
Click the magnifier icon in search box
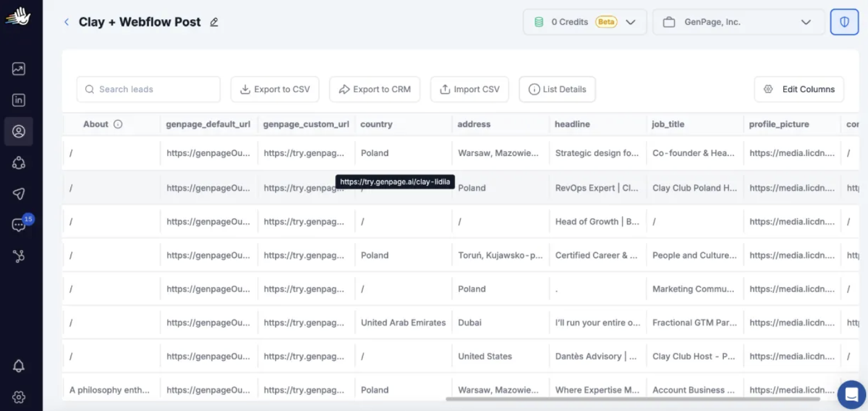pos(90,89)
